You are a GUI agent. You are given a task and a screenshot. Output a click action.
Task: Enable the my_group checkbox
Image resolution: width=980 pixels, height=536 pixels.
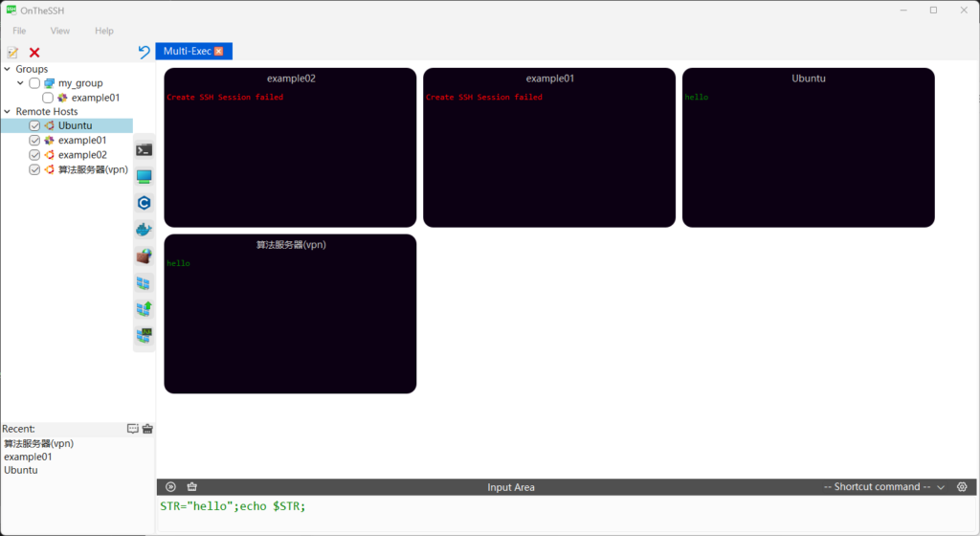(x=34, y=83)
